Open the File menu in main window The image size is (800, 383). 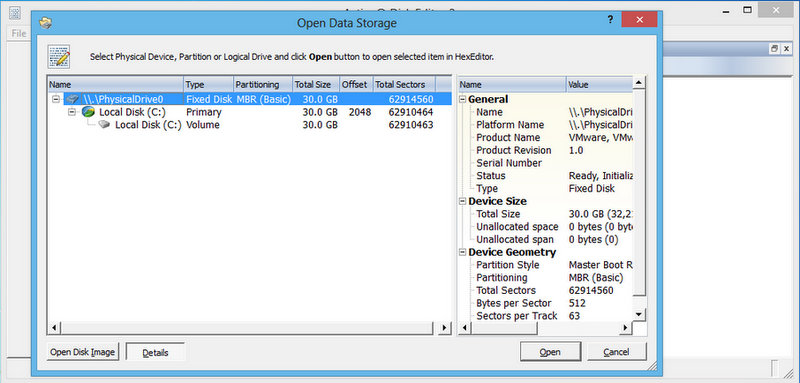(19, 34)
